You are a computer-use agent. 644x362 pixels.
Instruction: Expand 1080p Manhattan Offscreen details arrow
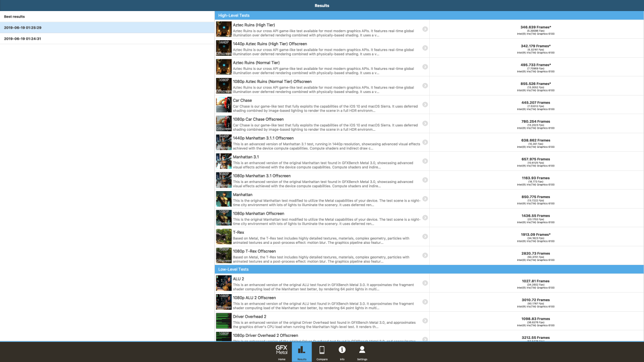pos(425,218)
